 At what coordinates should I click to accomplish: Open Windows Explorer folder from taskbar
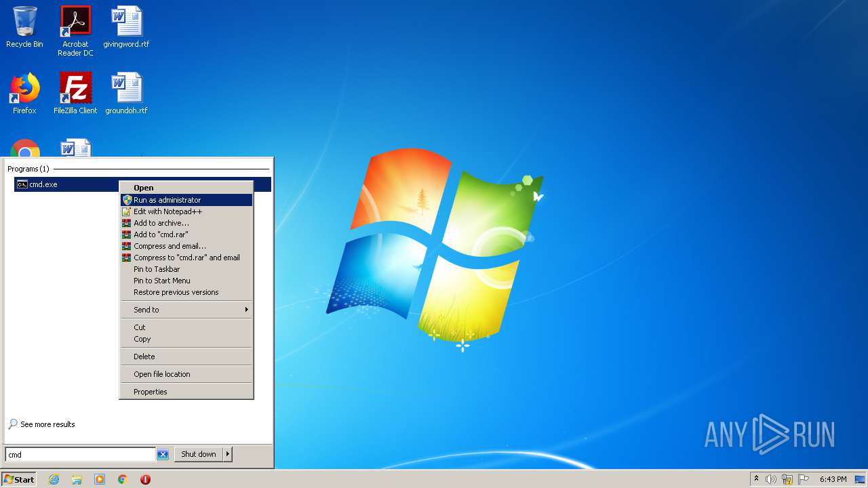(77, 479)
